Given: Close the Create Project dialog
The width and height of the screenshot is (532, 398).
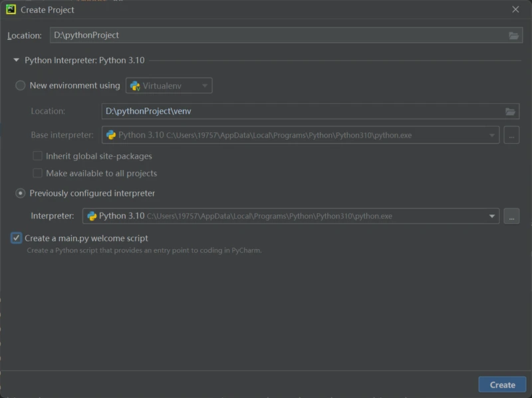Looking at the screenshot, I should (515, 9).
